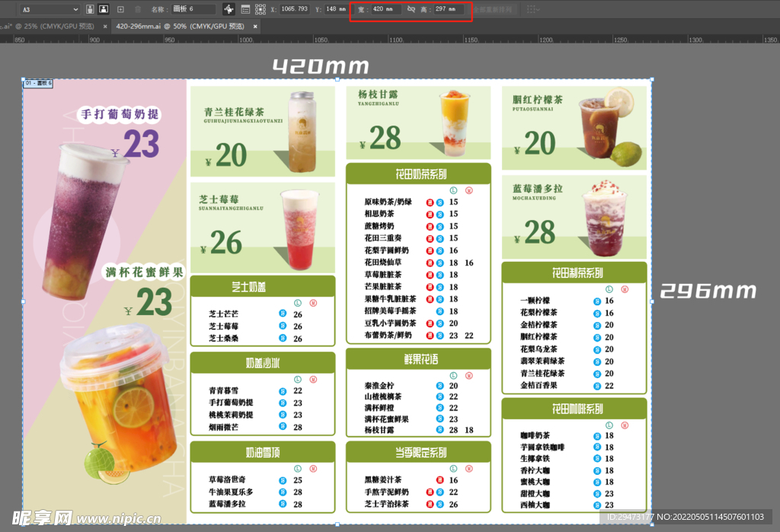Click the artboard name field
The height and width of the screenshot is (532, 780).
(x=194, y=9)
